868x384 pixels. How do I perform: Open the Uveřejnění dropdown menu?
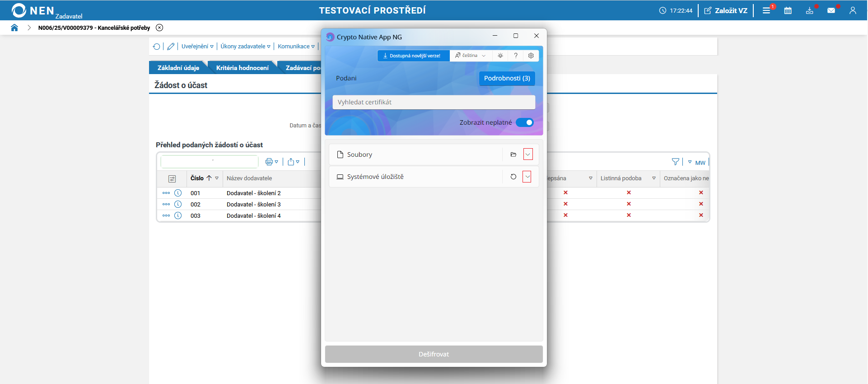197,47
